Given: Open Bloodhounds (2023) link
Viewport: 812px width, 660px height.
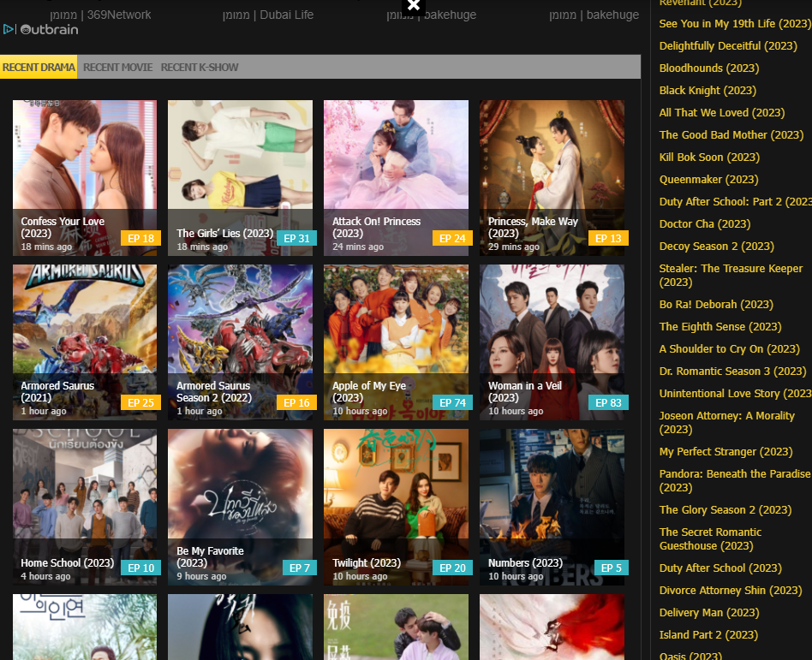Looking at the screenshot, I should click(709, 68).
